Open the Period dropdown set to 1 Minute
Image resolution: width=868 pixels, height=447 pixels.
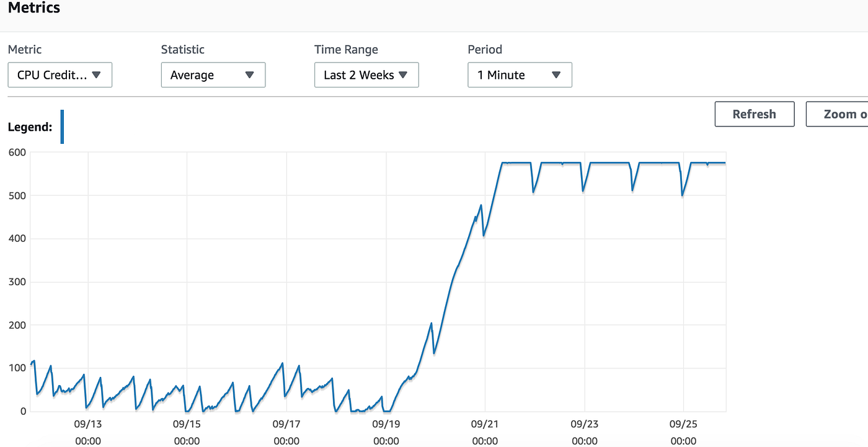click(520, 74)
